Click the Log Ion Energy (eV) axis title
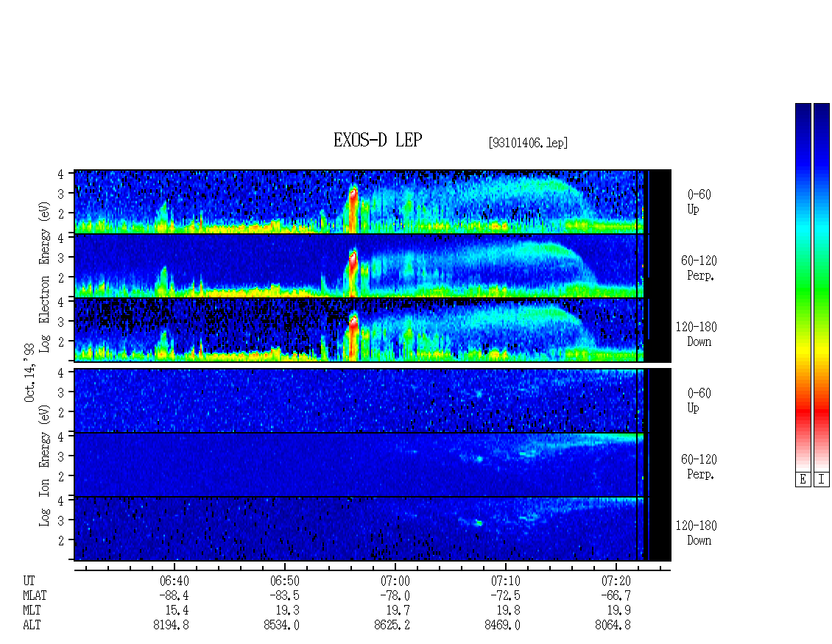The width and height of the screenshot is (832, 644). (45, 465)
